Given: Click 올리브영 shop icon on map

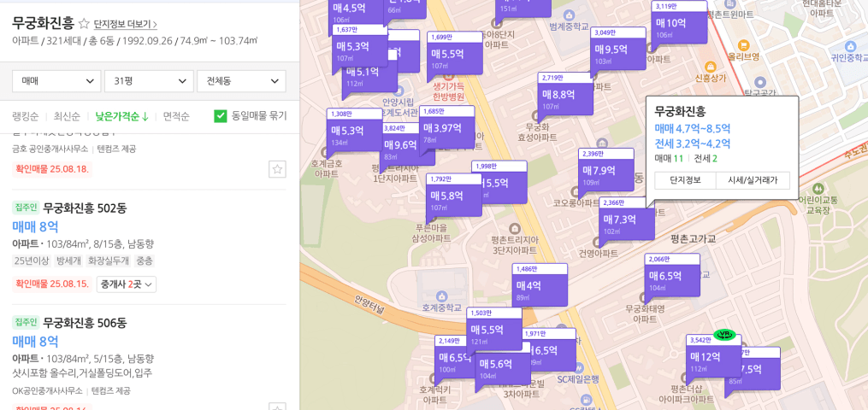Looking at the screenshot, I should pos(745,44).
